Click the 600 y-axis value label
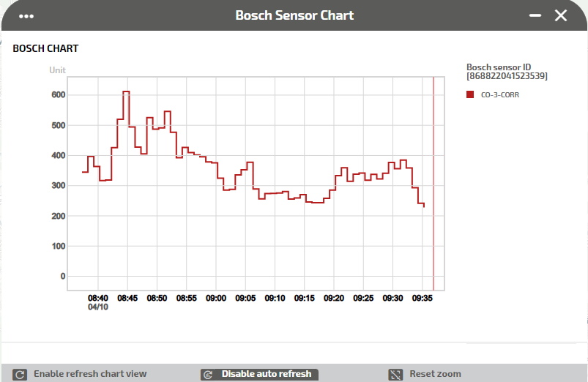Screen dimensions: 588x382 (58, 95)
